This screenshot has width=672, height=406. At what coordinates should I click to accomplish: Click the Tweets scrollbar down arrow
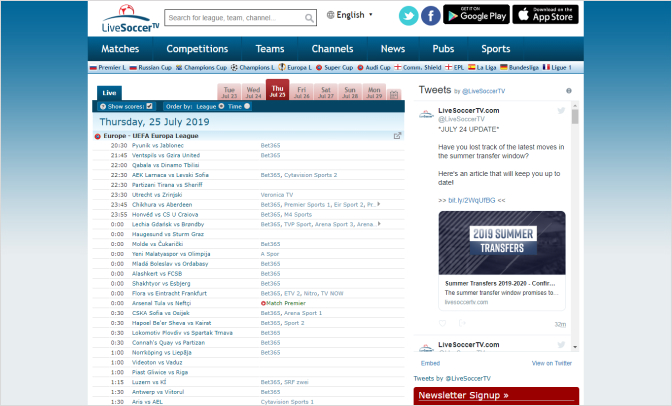[575, 347]
